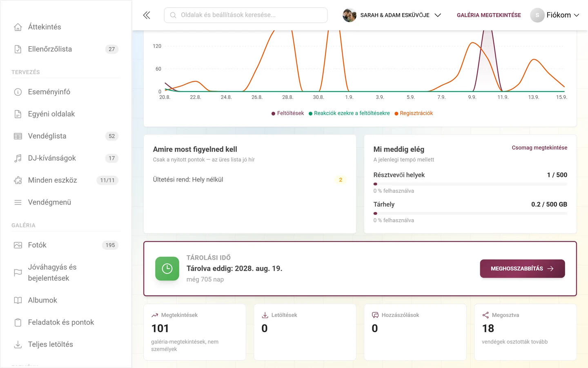Toggle Feltöltések series in chart legend
Viewport: 588px width, 368px height.
287,113
